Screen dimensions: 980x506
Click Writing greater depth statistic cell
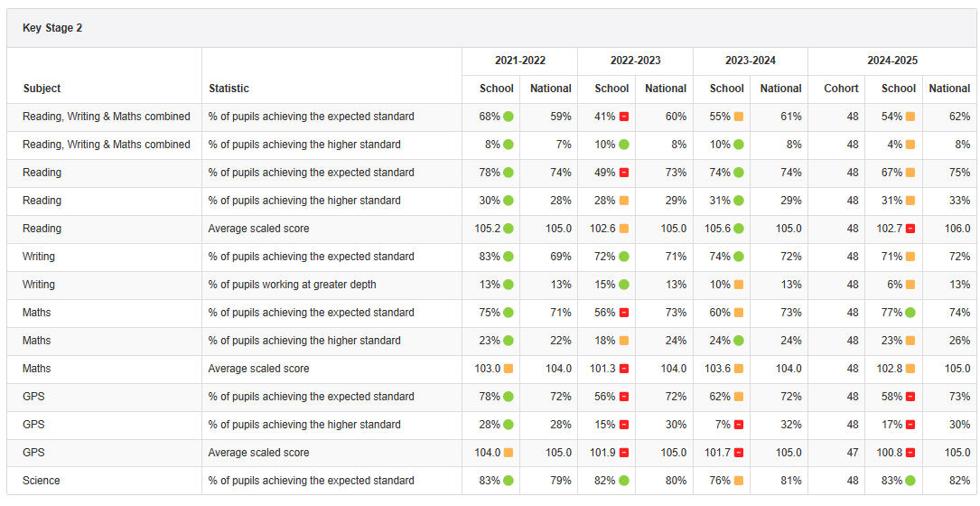click(292, 285)
